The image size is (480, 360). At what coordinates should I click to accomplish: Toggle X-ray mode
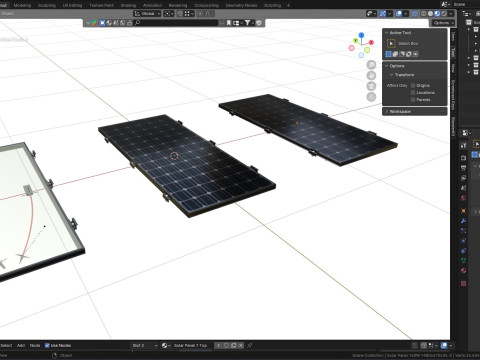[x=415, y=14]
